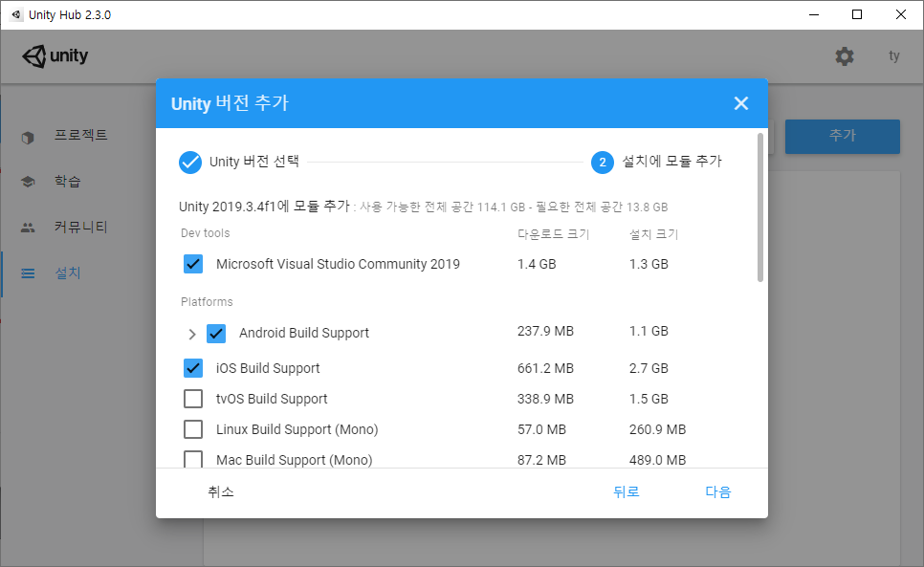Screen dimensions: 924x567
Task: Click the module list scrollbar
Action: 760,207
